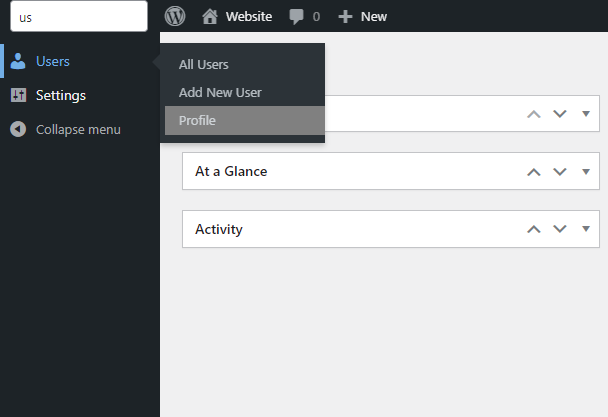Open the comments bubble icon
Viewport: 608px width, 417px height.
click(297, 16)
